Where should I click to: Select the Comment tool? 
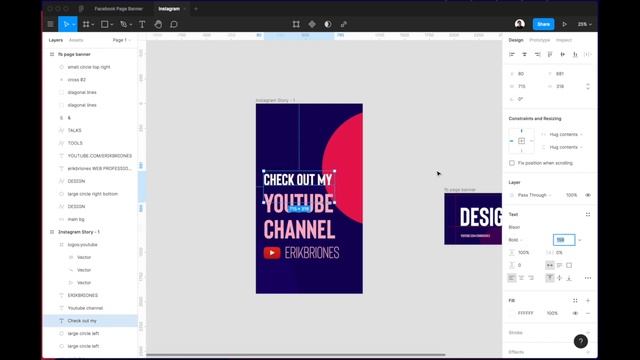point(174,24)
